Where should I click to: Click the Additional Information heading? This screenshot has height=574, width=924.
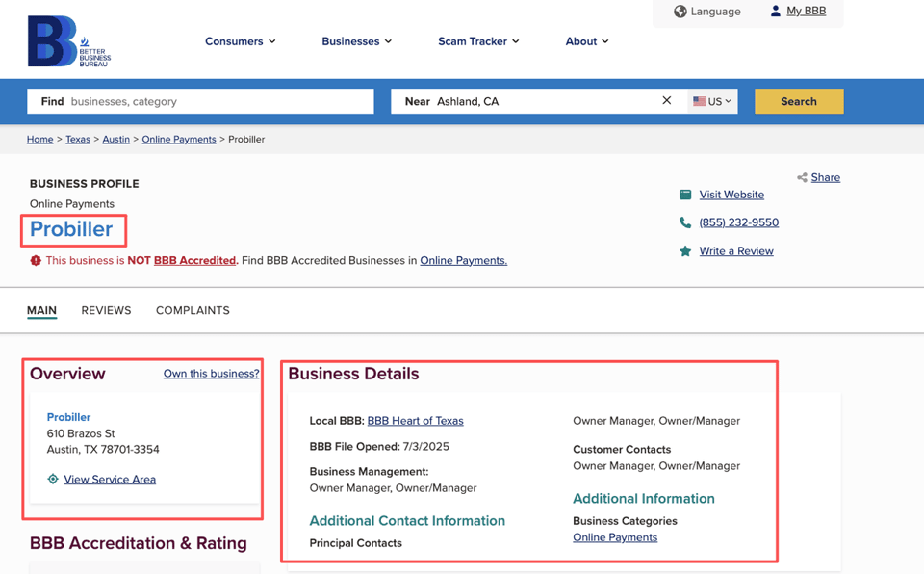tap(644, 499)
